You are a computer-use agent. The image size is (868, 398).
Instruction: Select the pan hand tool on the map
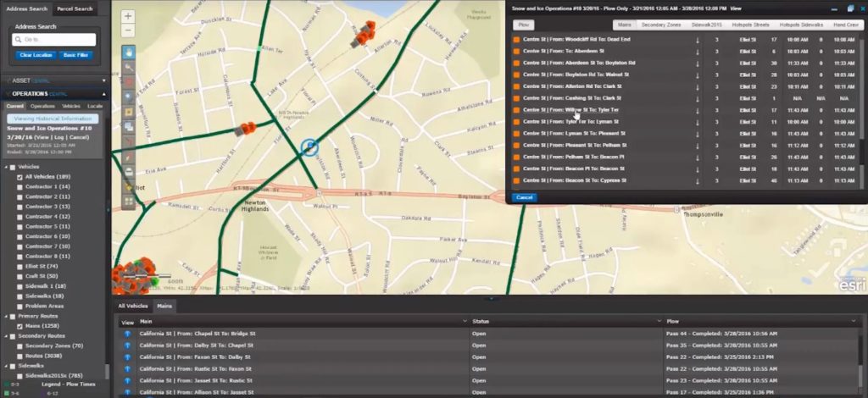[128, 52]
